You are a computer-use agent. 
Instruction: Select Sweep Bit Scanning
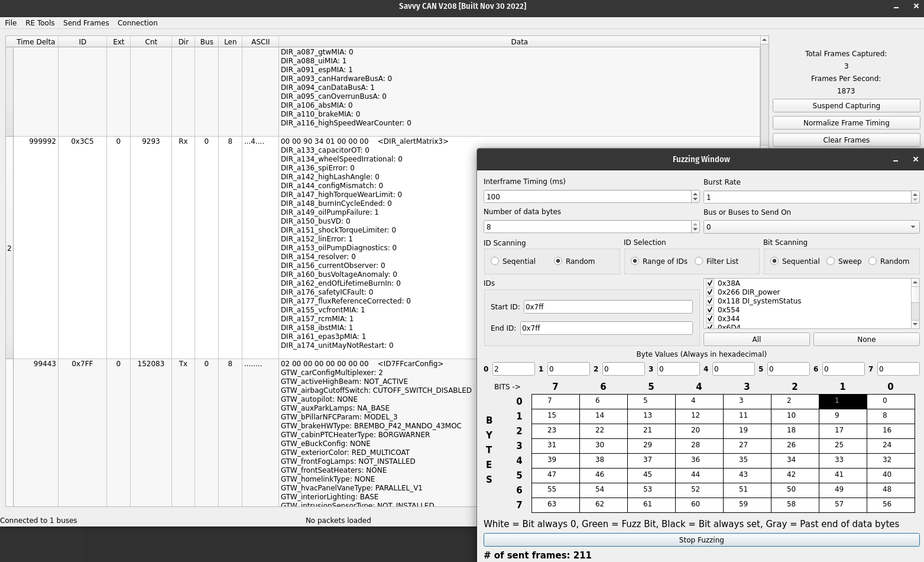click(844, 261)
